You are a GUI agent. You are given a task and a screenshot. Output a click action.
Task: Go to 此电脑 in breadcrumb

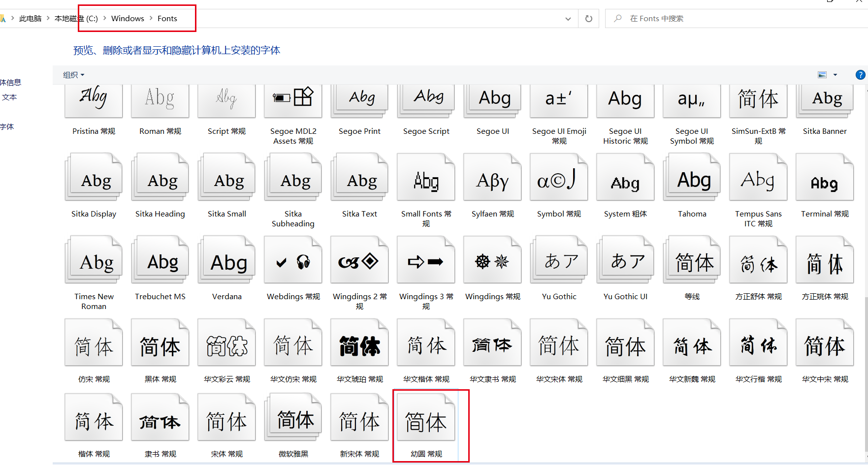pos(30,19)
